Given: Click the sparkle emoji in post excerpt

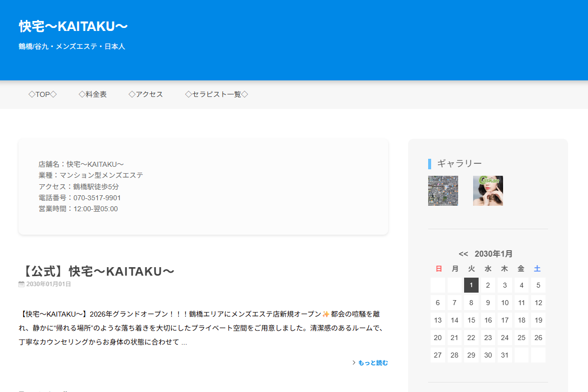Looking at the screenshot, I should [326, 314].
